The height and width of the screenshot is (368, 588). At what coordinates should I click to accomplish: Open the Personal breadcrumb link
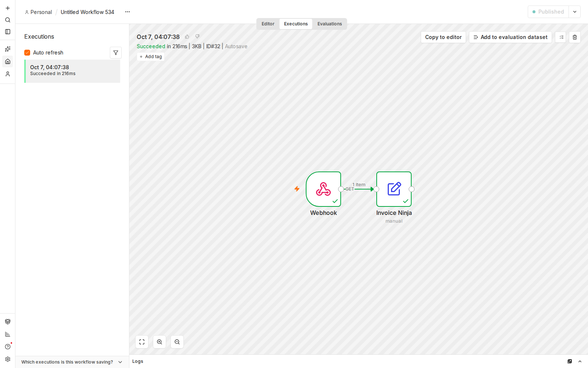39,12
